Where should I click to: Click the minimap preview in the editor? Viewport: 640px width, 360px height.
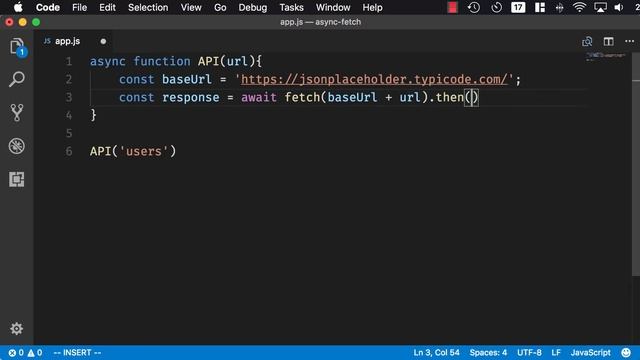coord(605,56)
